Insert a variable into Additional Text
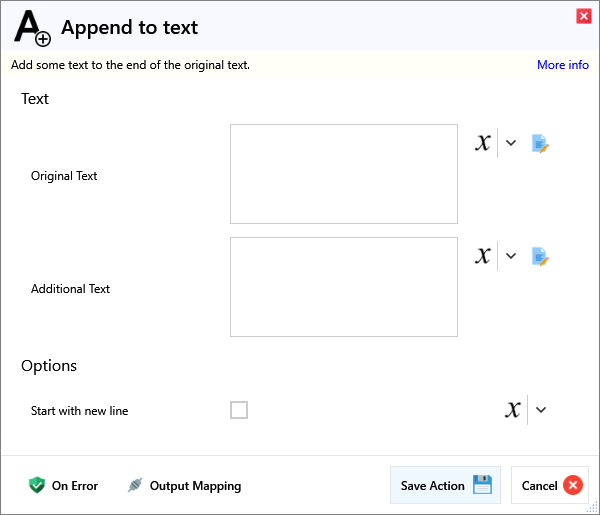The width and height of the screenshot is (600, 515). point(483,256)
